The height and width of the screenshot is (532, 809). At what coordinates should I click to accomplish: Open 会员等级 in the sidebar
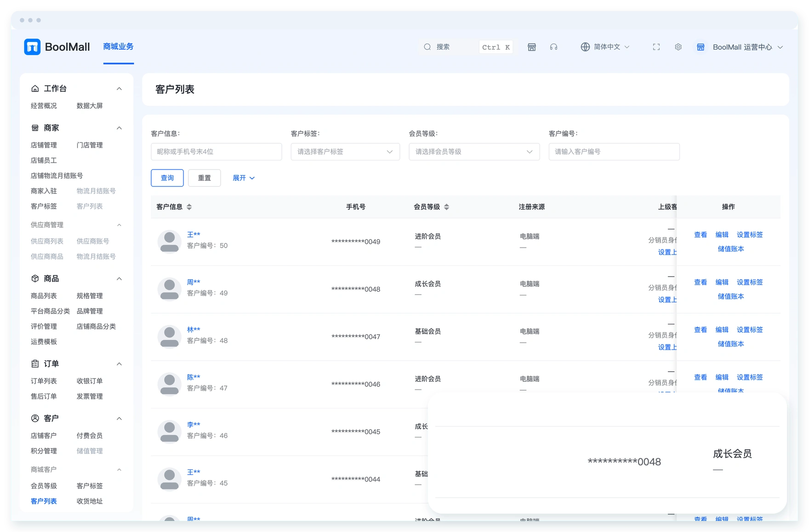click(44, 486)
